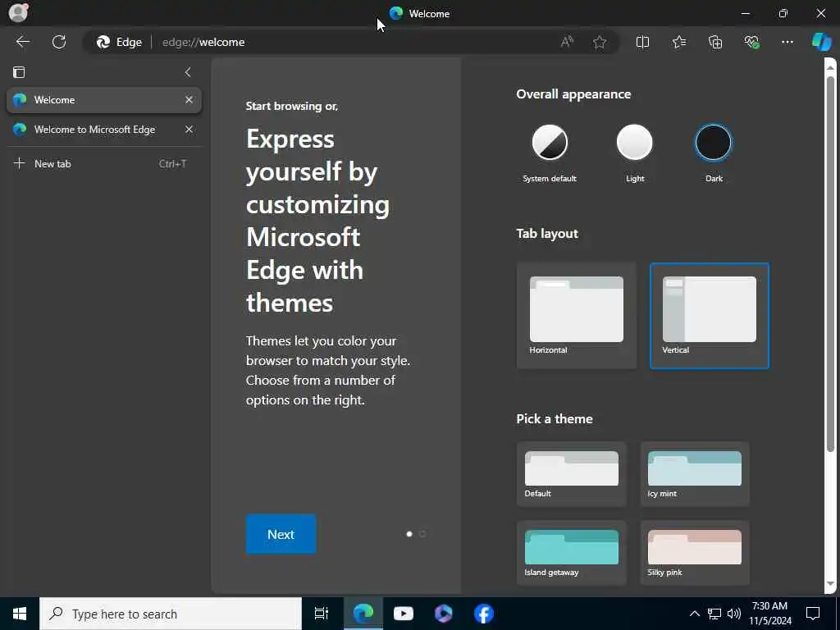Open the Collections icon
The height and width of the screenshot is (630, 840).
click(x=715, y=42)
